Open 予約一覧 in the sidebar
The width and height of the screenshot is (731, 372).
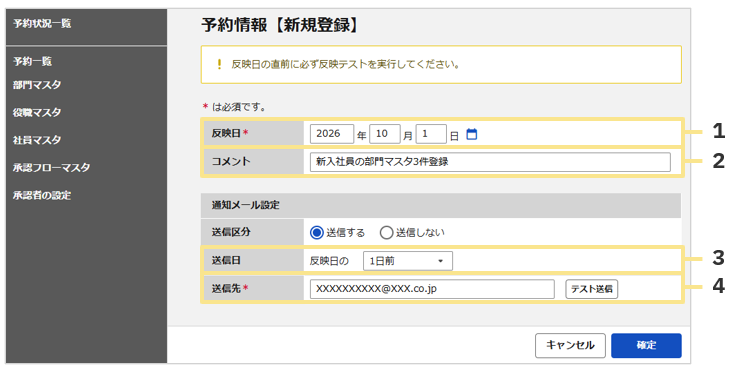click(x=32, y=61)
